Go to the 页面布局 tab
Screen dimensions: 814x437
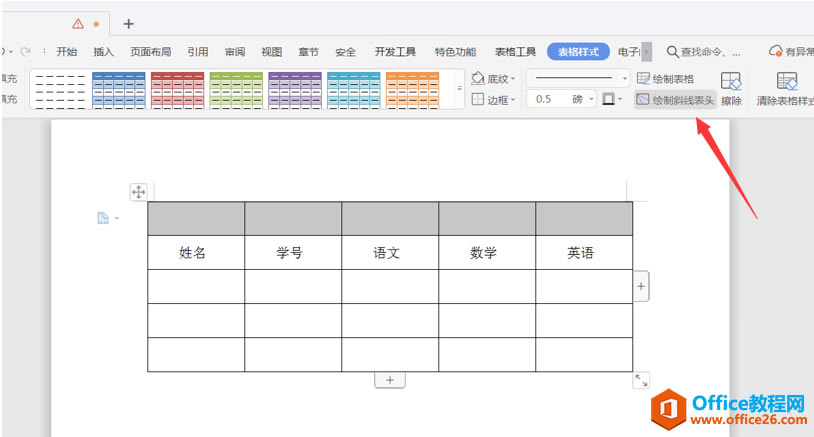point(150,52)
